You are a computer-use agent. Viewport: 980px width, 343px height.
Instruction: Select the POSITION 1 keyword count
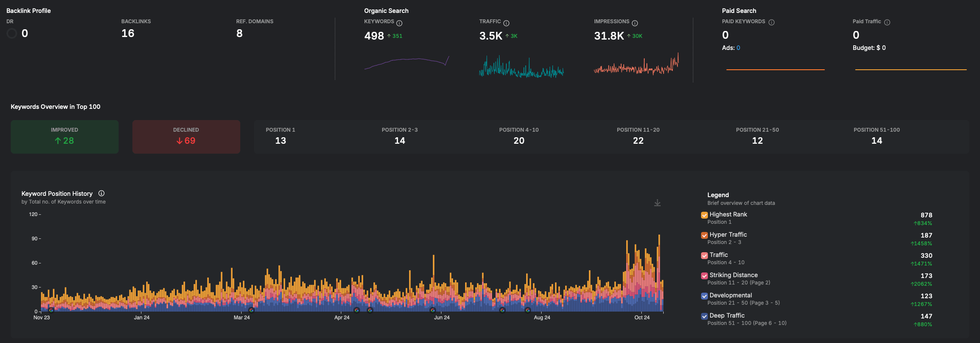(281, 141)
